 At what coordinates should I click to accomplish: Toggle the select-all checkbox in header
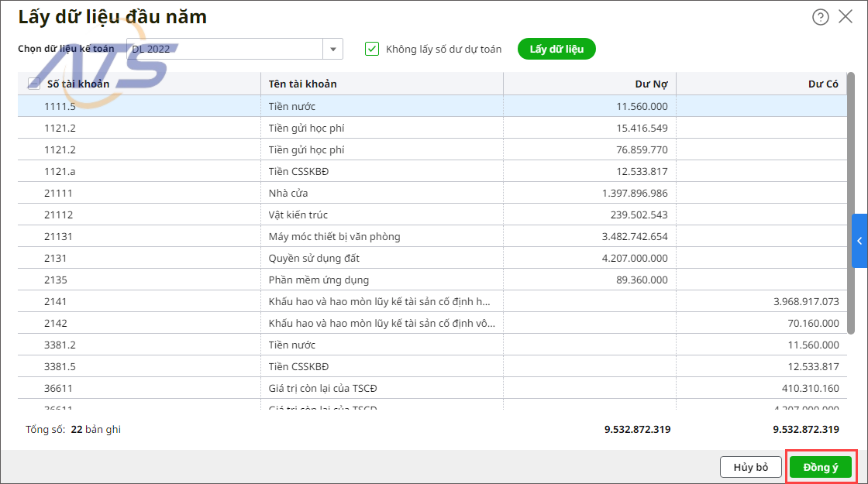(x=34, y=84)
